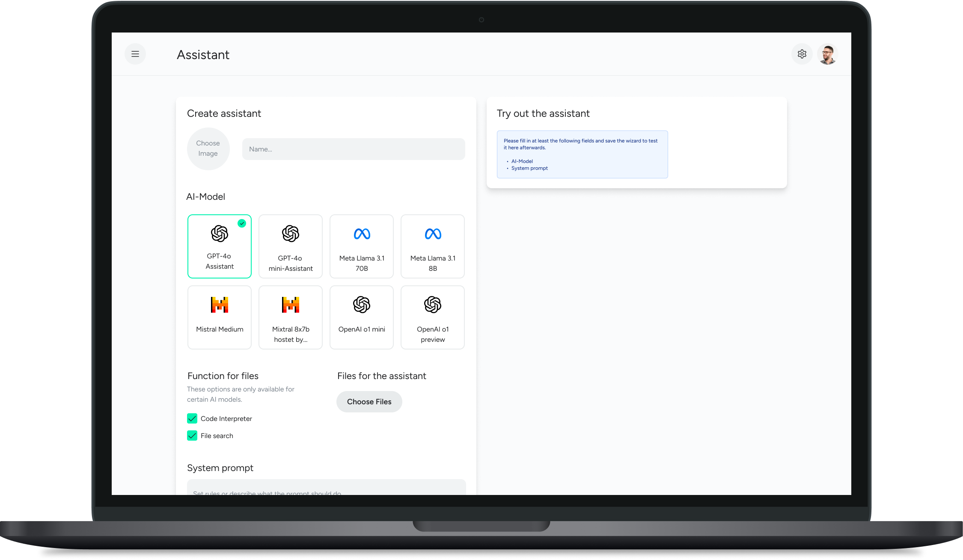Image resolution: width=963 pixels, height=560 pixels.
Task: Select OpenAI o1 preview model
Action: tap(432, 317)
